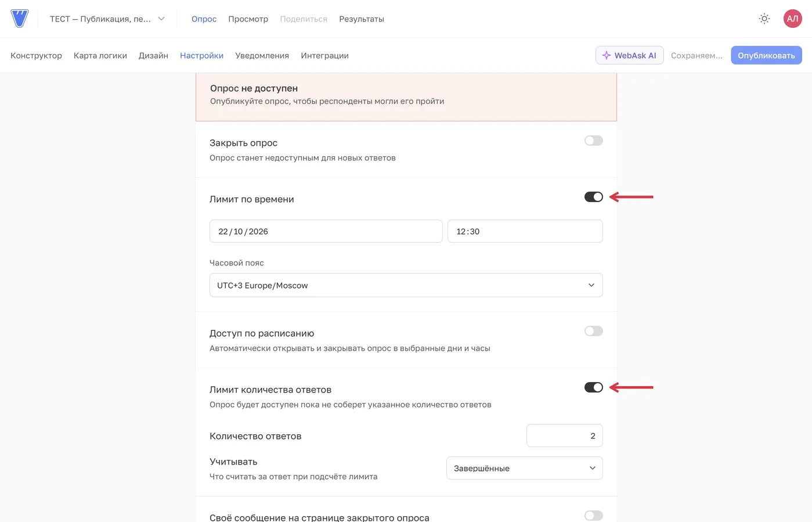Enable the Доступ по расписанию toggle
Image resolution: width=812 pixels, height=522 pixels.
(593, 331)
